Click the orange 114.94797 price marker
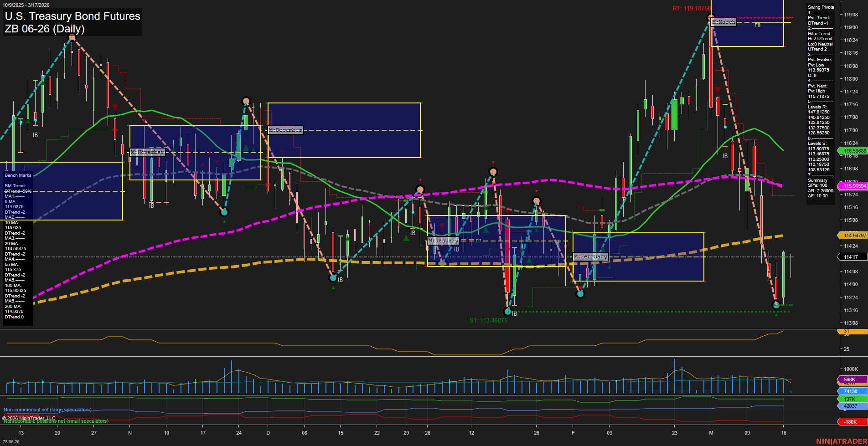868x446 pixels. click(x=852, y=236)
